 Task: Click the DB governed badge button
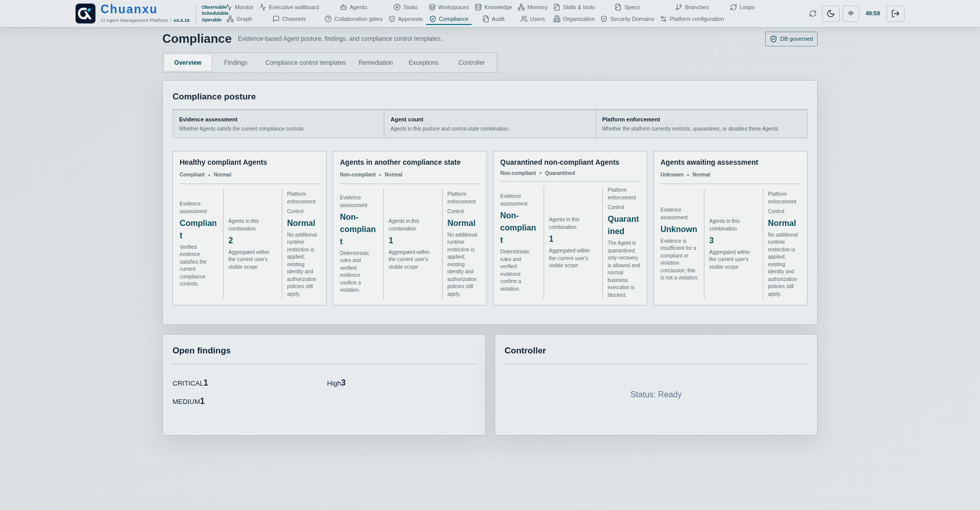click(791, 39)
